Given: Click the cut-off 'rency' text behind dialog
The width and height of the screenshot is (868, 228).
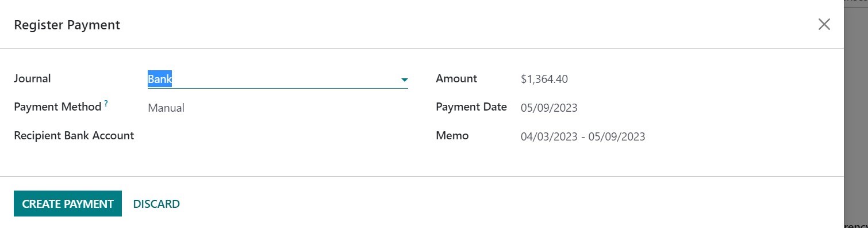Looking at the screenshot, I should click(x=857, y=225).
